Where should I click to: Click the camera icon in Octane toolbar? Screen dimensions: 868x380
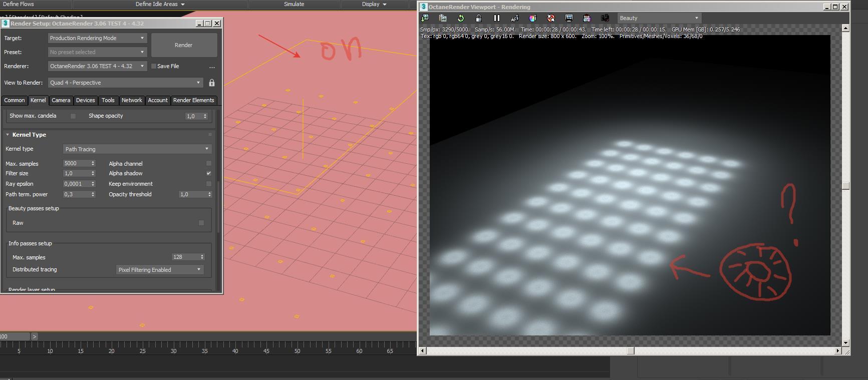click(605, 18)
